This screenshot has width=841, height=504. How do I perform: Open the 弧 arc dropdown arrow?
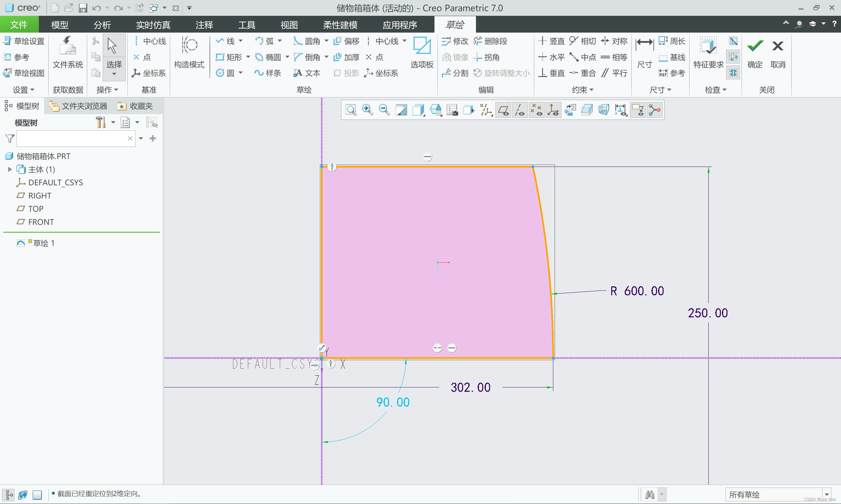(280, 41)
